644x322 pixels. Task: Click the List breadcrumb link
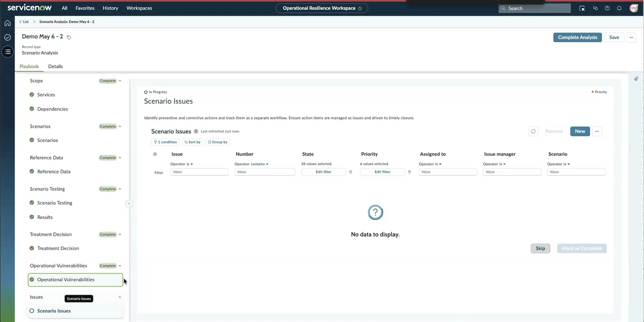26,22
